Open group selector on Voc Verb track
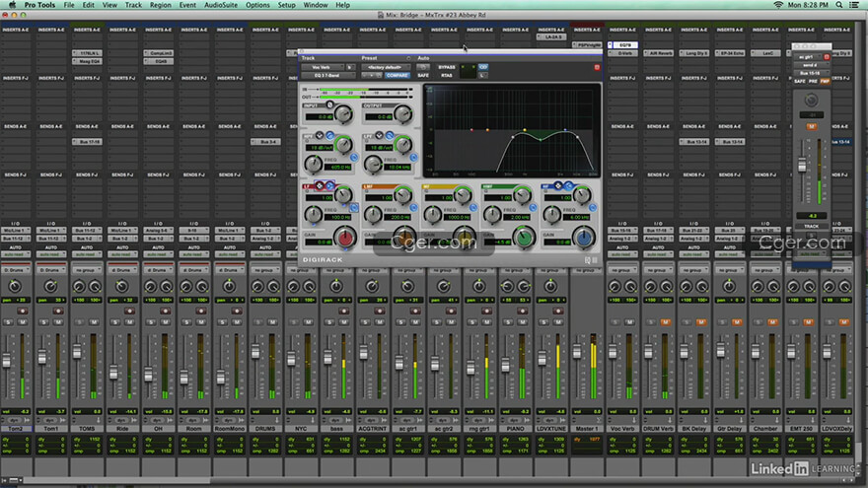868x488 pixels. coord(622,270)
